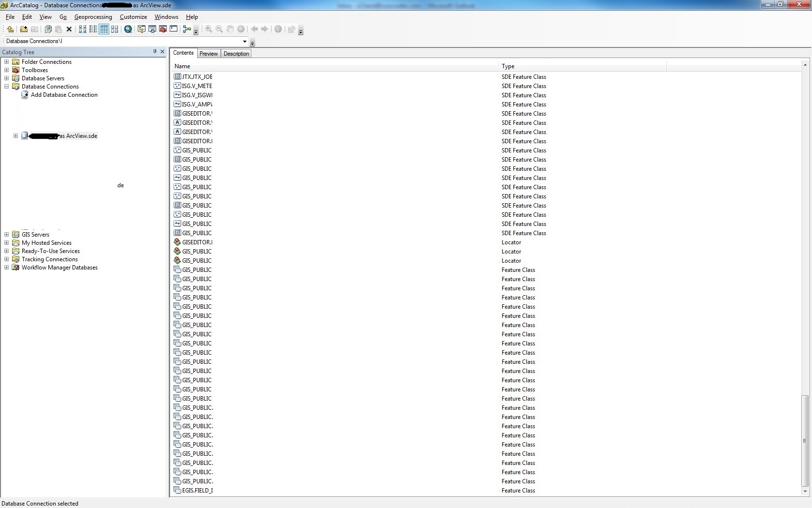Open the Geoprocessing menu

pyautogui.click(x=93, y=17)
